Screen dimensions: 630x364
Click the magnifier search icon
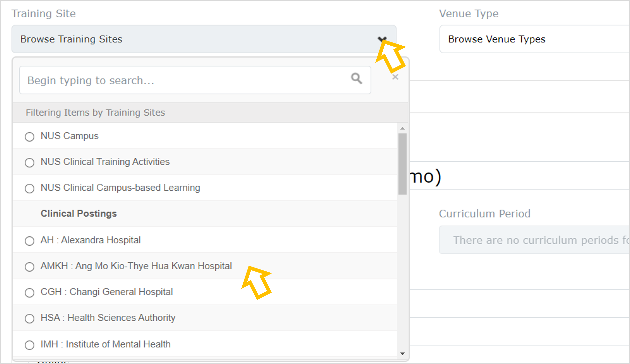[x=356, y=78]
